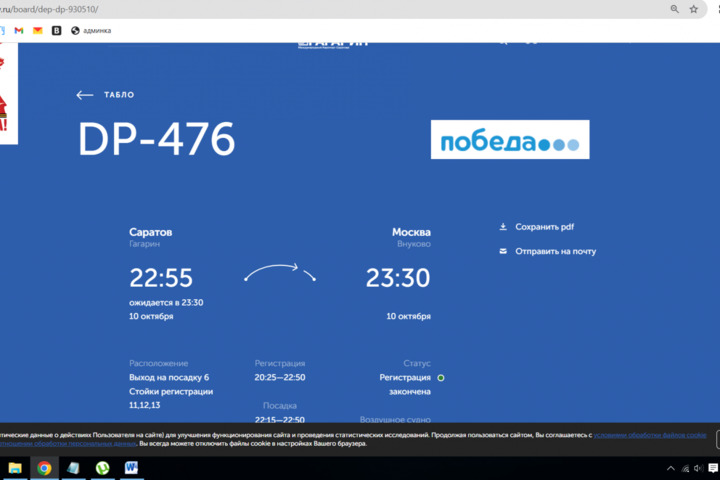Click the Отправить на почту link
720x480 pixels.
(555, 251)
